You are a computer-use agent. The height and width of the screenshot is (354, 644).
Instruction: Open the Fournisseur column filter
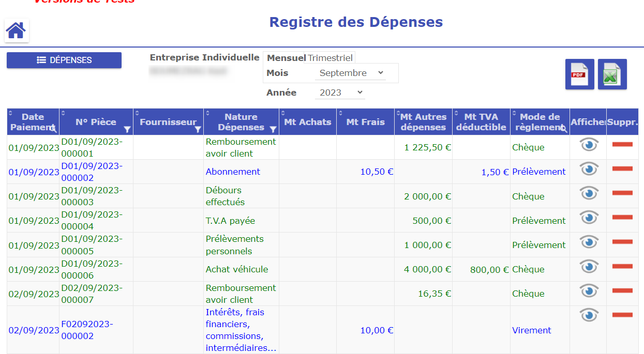click(x=198, y=129)
